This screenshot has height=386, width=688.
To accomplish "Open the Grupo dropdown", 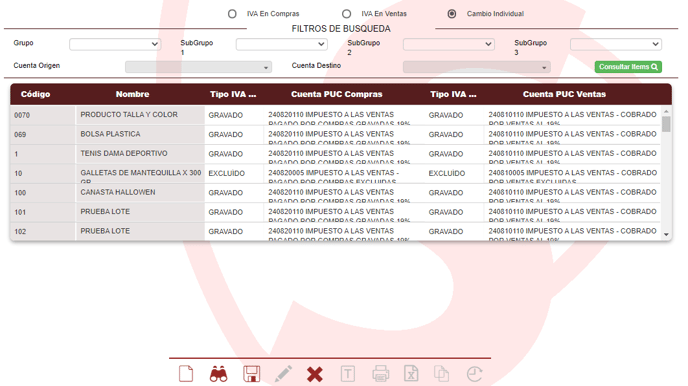I will 115,44.
